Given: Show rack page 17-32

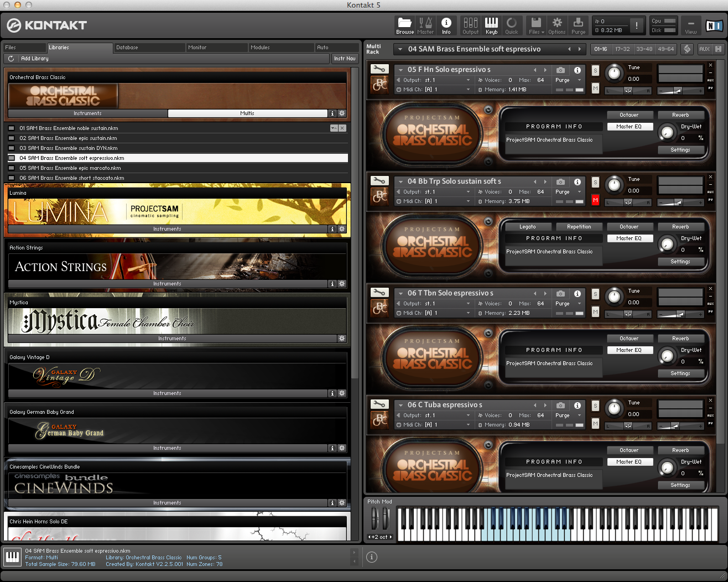Looking at the screenshot, I should 622,49.
